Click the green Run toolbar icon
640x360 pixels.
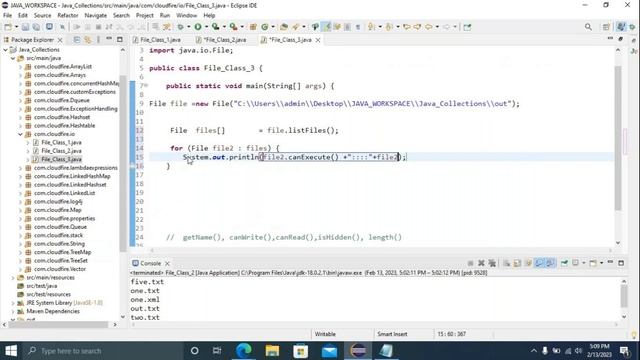click(198, 27)
